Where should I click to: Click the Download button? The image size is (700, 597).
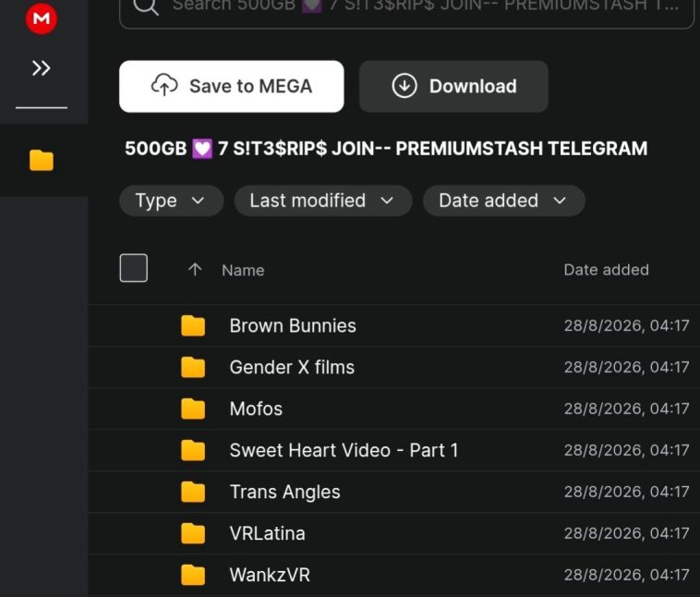coord(453,86)
